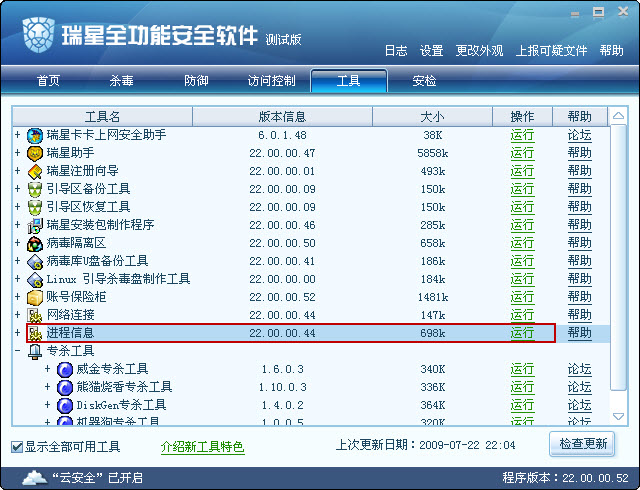The image size is (640, 490).
Task: Click the 工具名 column header
Action: click(102, 117)
